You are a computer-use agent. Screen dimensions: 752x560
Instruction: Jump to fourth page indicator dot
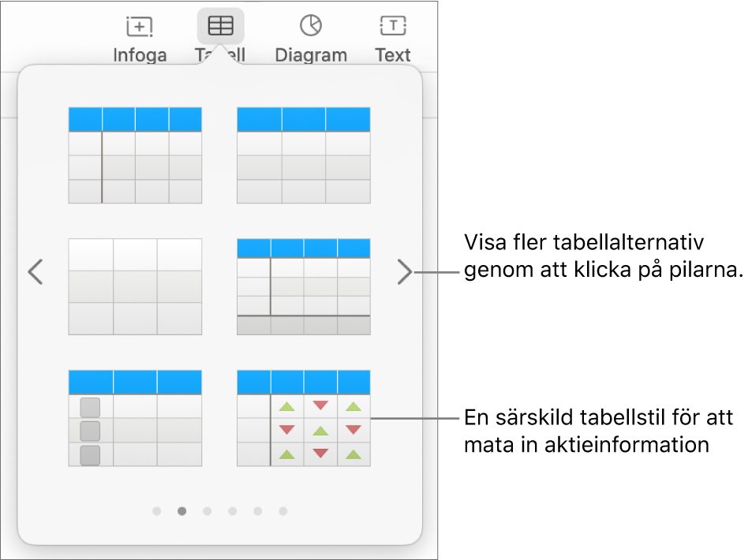pyautogui.click(x=233, y=511)
